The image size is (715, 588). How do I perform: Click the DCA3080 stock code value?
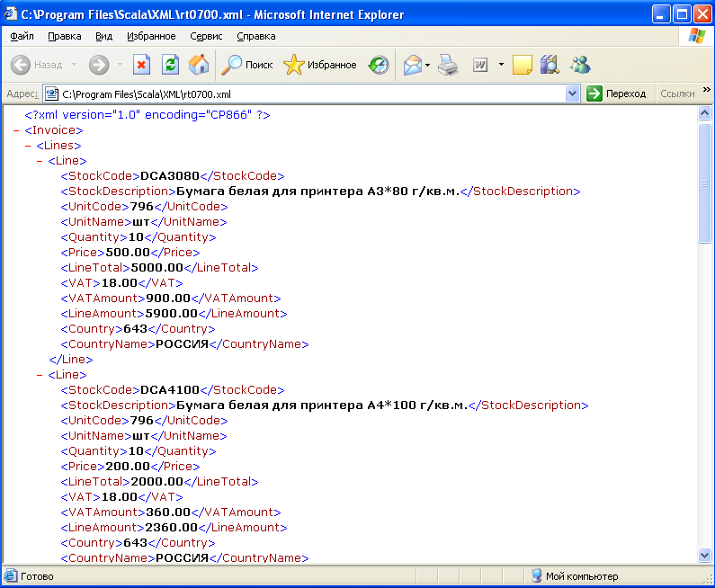(170, 176)
